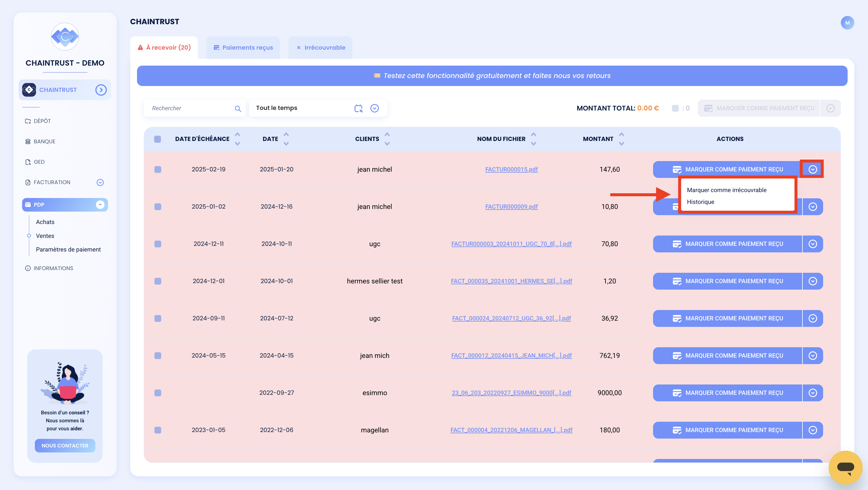Open the bulk action dropdown in the top toolbar
Image resolution: width=868 pixels, height=490 pixels.
pos(830,108)
